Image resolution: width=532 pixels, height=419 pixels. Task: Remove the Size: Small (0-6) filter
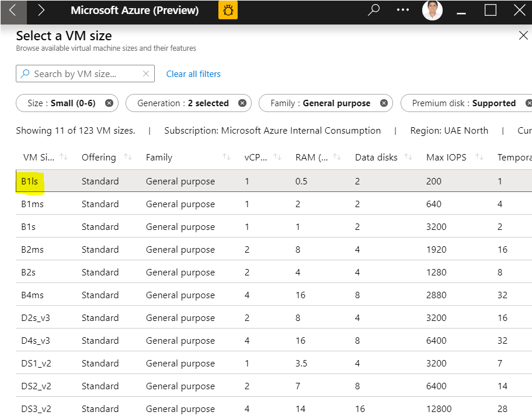pyautogui.click(x=109, y=103)
